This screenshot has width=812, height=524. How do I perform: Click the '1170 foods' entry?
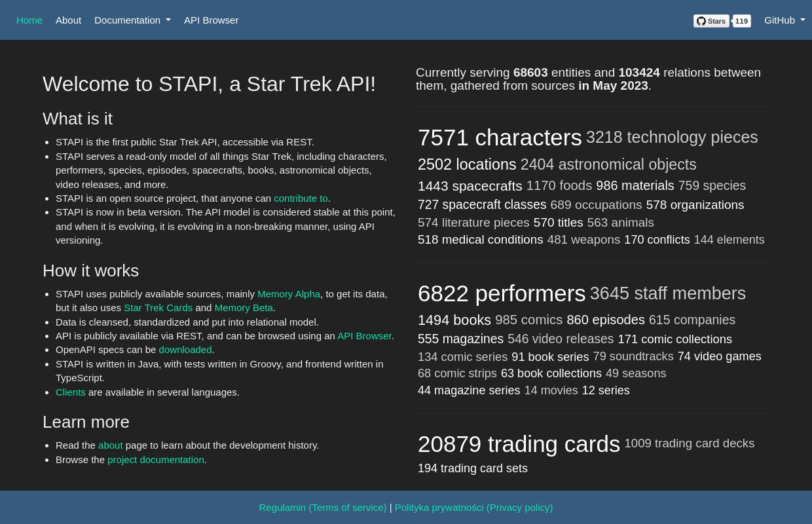click(559, 186)
